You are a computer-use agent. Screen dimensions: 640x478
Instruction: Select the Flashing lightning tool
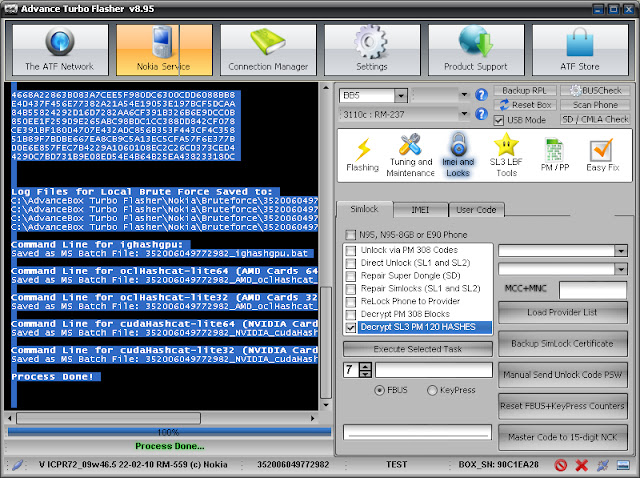362,155
